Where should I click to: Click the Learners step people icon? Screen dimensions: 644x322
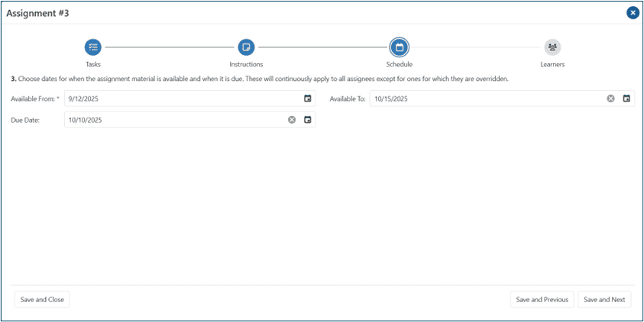coord(552,47)
